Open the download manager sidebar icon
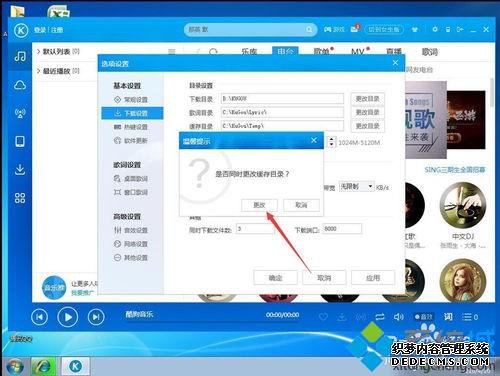This screenshot has height=376, width=500. click(20, 170)
